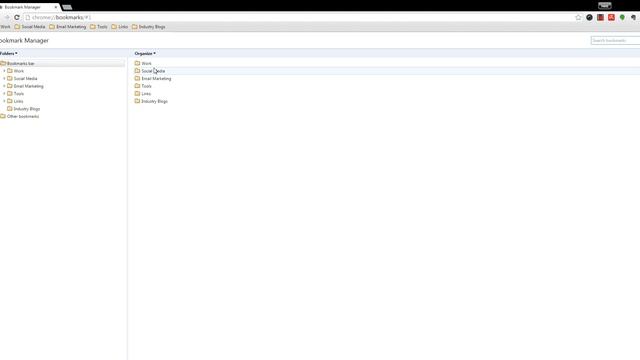Open Work folder on bookmarks bar
The width and height of the screenshot is (640, 360).
click(5, 27)
